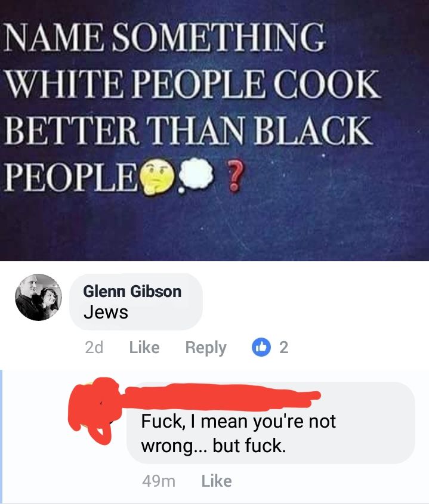Click the 49m timestamp on the reply
Image resolution: width=429 pixels, height=504 pixels.
pyautogui.click(x=159, y=481)
